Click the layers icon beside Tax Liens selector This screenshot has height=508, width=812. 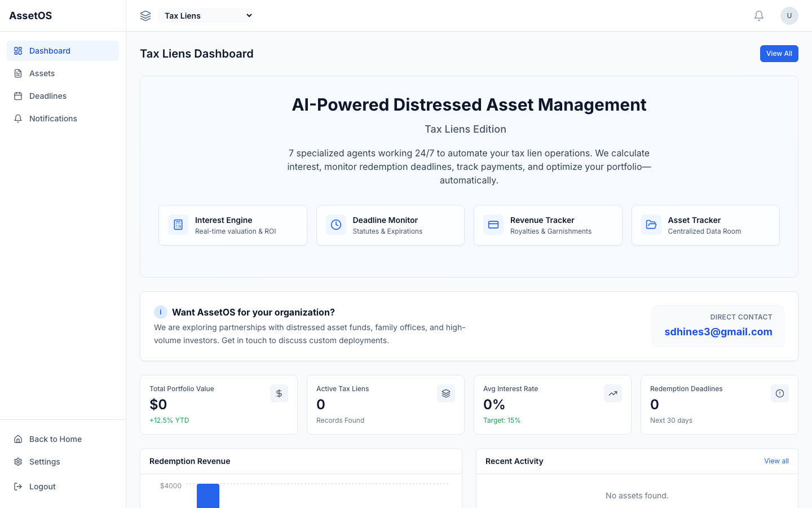145,16
